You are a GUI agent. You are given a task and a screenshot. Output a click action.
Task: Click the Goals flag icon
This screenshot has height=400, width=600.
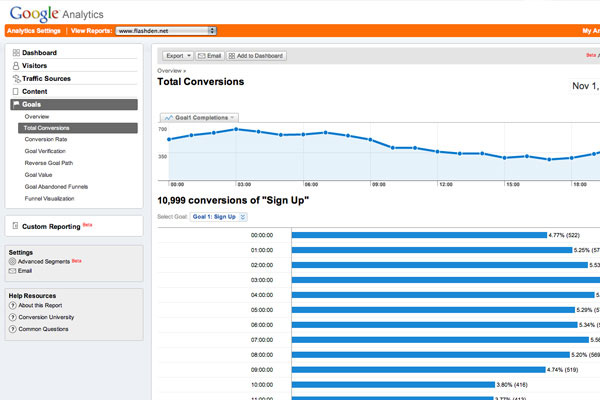(x=16, y=104)
